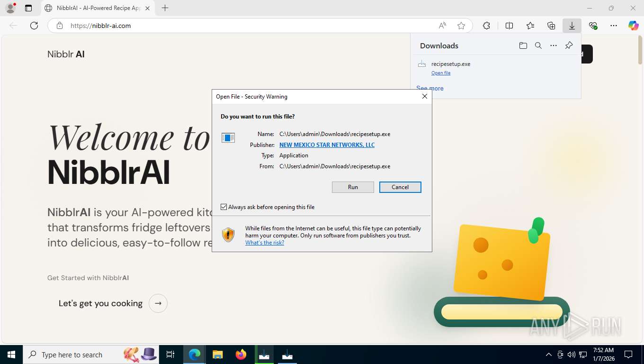Open the browser profile icon

pyautogui.click(x=10, y=8)
